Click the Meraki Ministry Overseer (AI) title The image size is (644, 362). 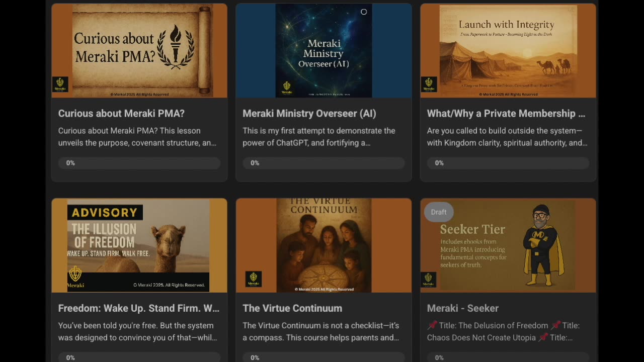click(x=309, y=114)
